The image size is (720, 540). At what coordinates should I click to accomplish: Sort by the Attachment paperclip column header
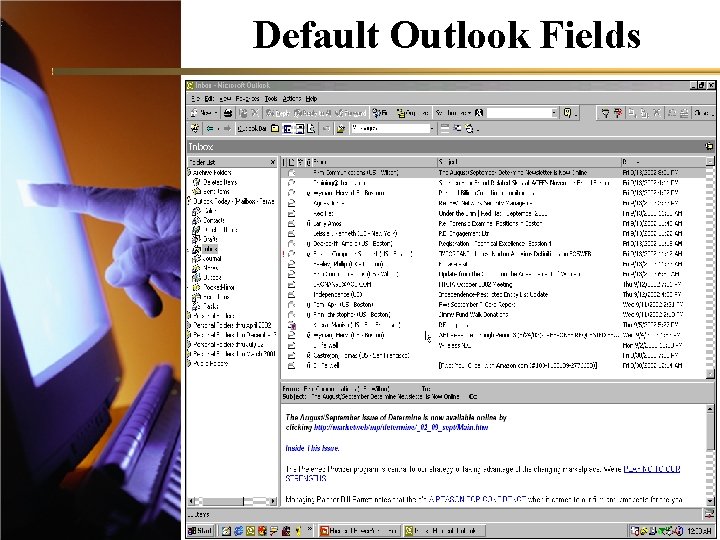point(309,162)
